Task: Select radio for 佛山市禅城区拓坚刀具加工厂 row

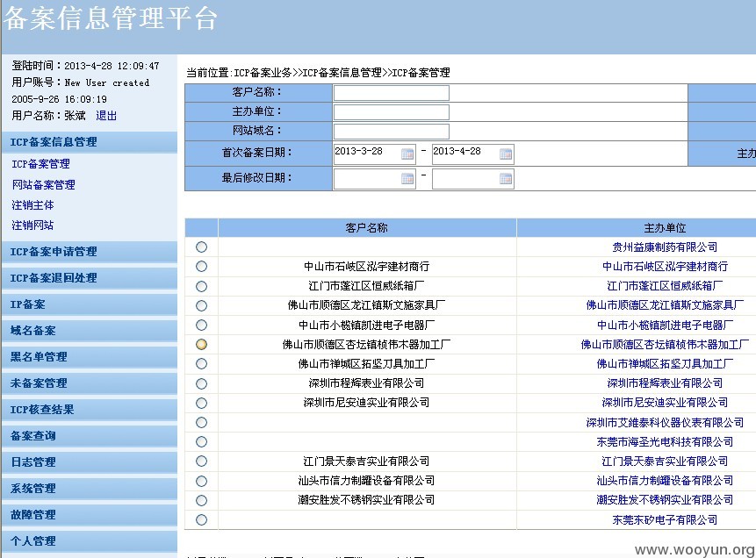Action: (202, 364)
